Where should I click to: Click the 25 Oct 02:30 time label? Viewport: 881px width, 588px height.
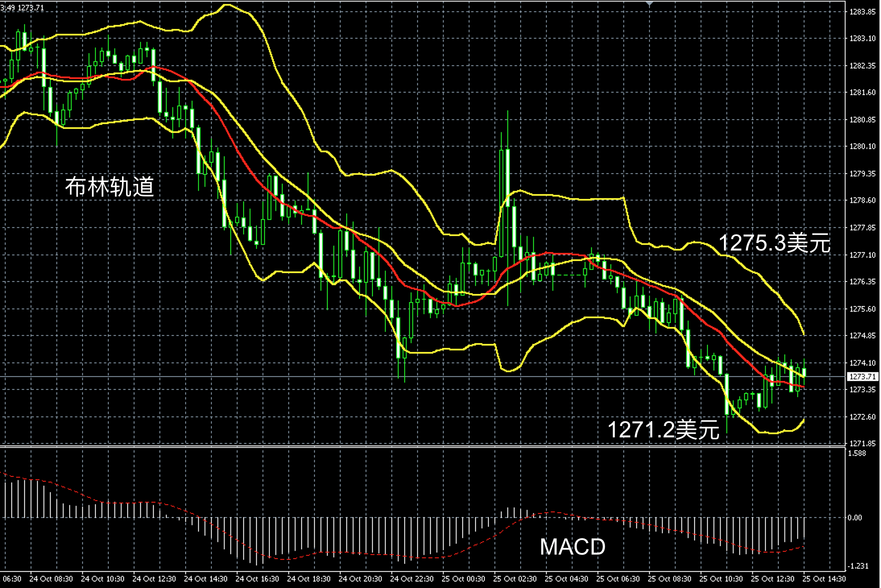pyautogui.click(x=515, y=579)
